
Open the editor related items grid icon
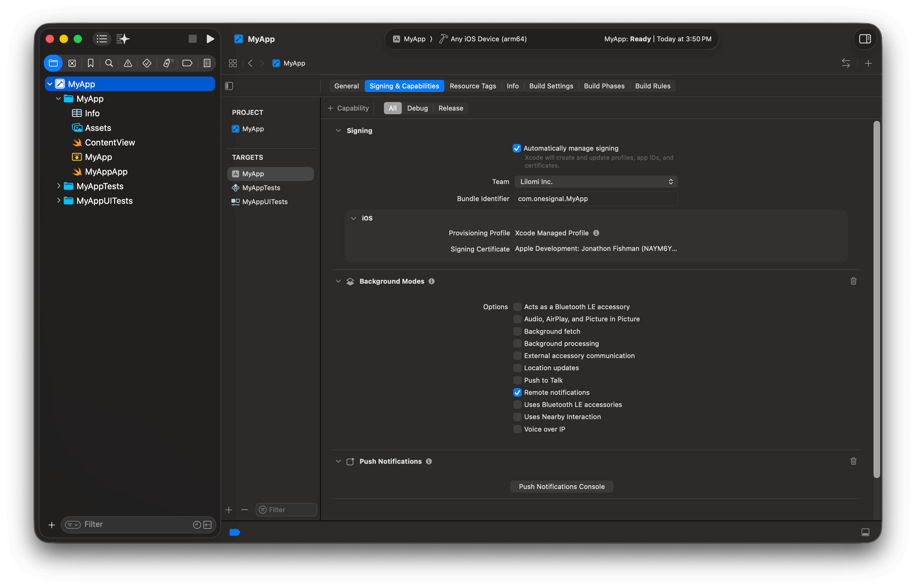(x=233, y=63)
